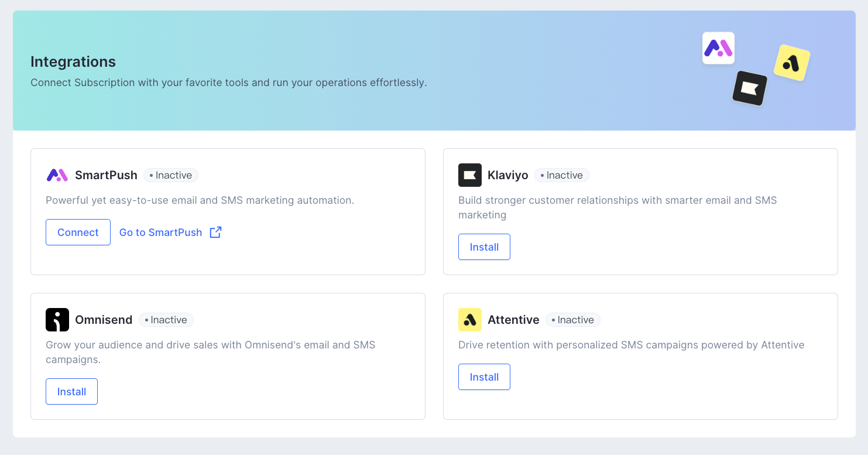Select the Attentive card title
This screenshot has width=868, height=455.
[513, 320]
